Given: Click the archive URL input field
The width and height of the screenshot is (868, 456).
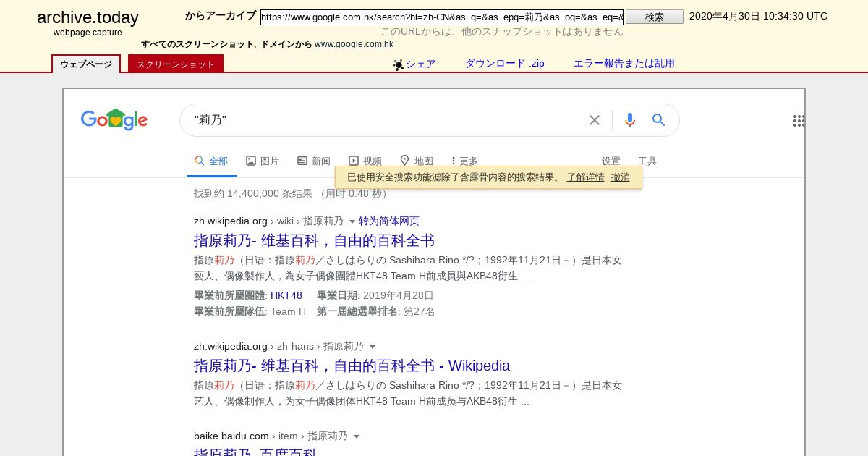Looking at the screenshot, I should pyautogui.click(x=442, y=17).
